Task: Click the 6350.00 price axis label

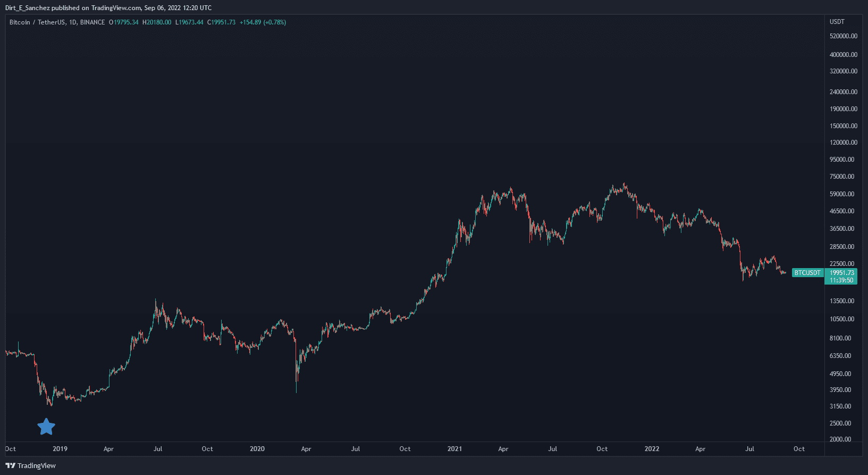Action: (840, 356)
